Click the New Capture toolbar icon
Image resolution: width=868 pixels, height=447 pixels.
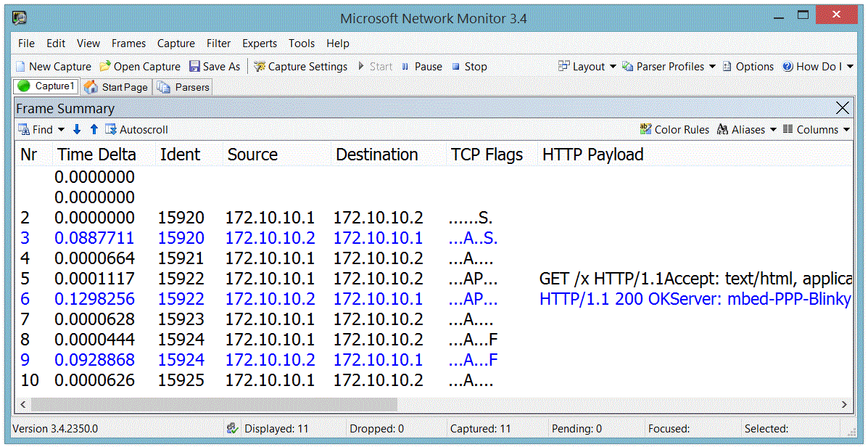(x=21, y=67)
